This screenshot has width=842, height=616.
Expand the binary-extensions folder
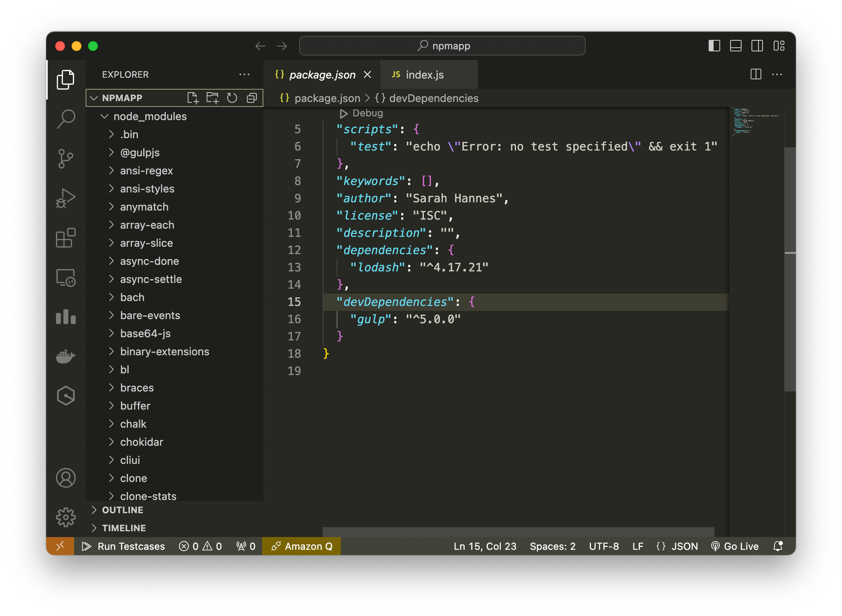[174, 352]
